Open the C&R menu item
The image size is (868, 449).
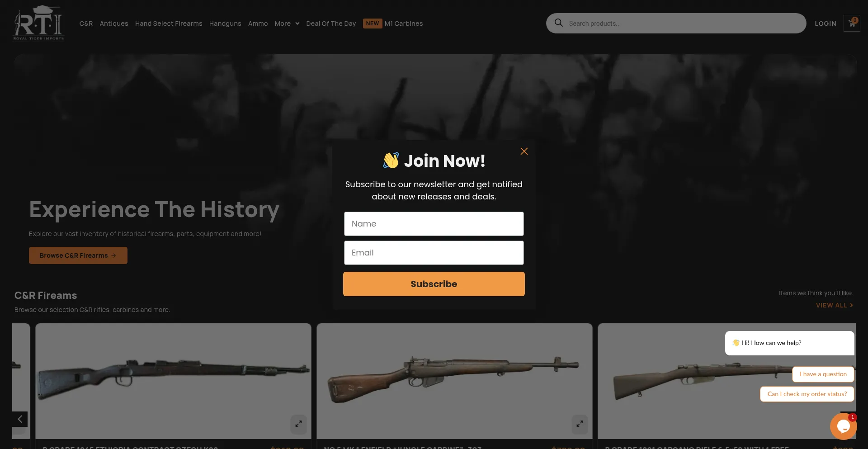86,24
